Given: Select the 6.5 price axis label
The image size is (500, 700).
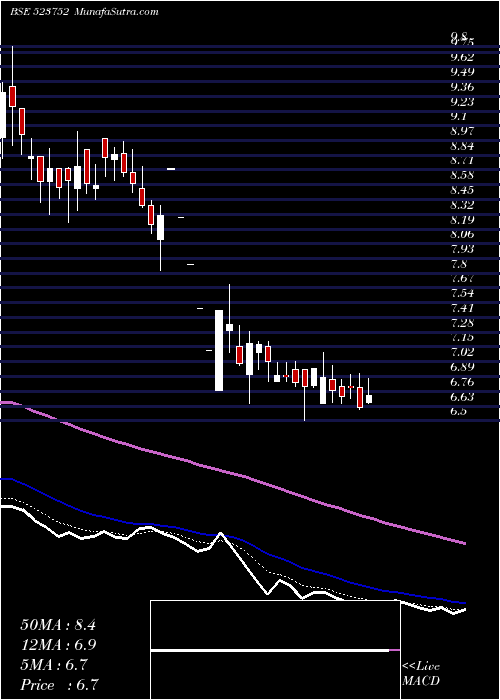Looking at the screenshot, I should [458, 411].
